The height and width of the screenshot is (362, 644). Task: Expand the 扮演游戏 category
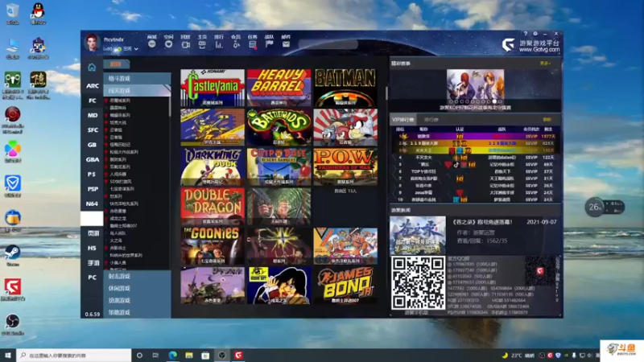tap(137, 300)
